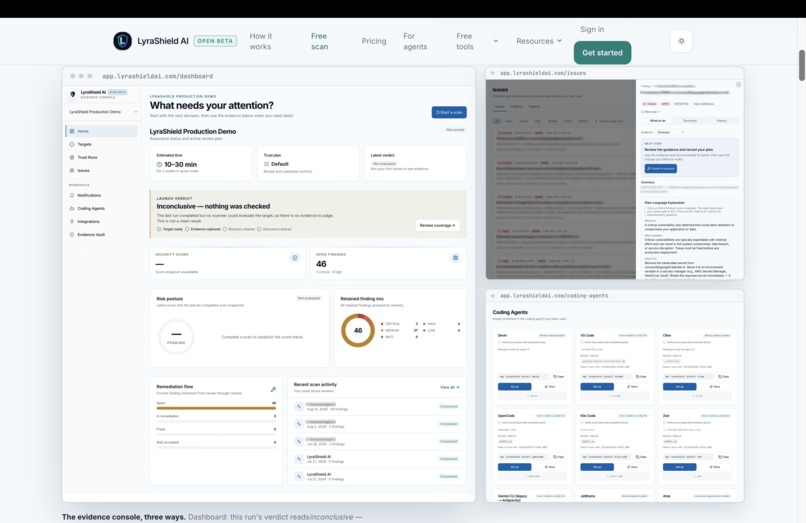Copy the Devin install command

pyautogui.click(x=558, y=376)
